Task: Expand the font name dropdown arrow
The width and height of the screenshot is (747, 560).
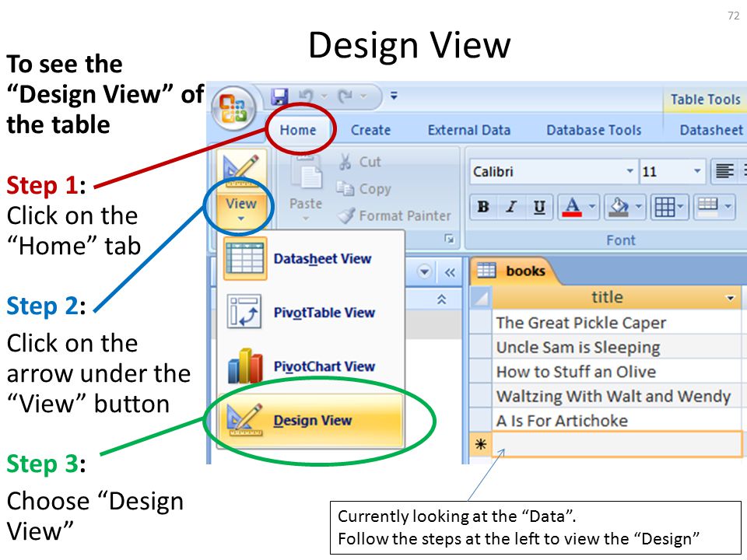Action: [x=630, y=171]
